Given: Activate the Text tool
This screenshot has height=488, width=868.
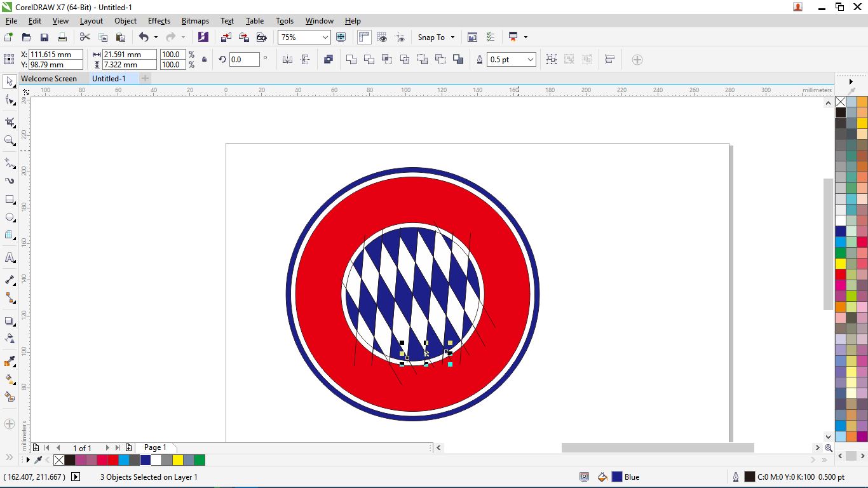Looking at the screenshot, I should tap(10, 258).
